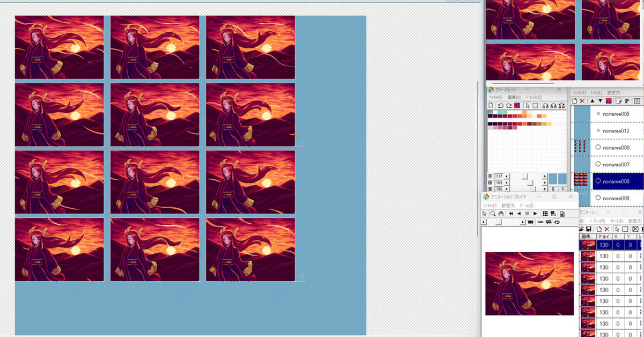Click the green value field showing 169
Image resolution: width=644 pixels, height=337 pixels.
coord(499,182)
